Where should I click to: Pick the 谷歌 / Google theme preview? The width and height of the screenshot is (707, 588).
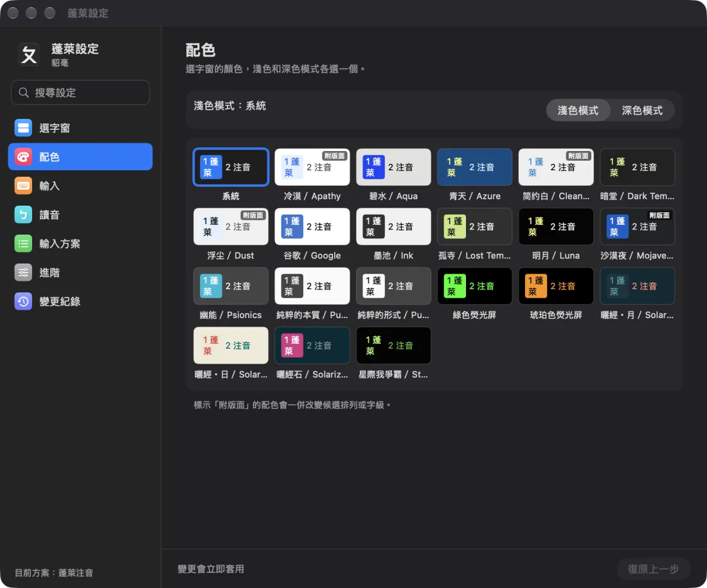[312, 226]
